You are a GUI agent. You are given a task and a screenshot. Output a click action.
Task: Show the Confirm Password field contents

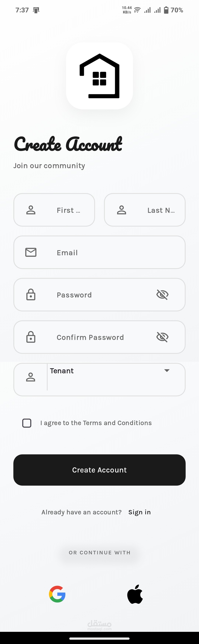click(162, 337)
